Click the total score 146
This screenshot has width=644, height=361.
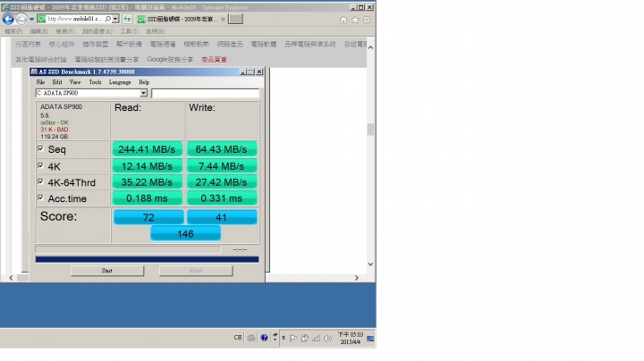(x=185, y=233)
